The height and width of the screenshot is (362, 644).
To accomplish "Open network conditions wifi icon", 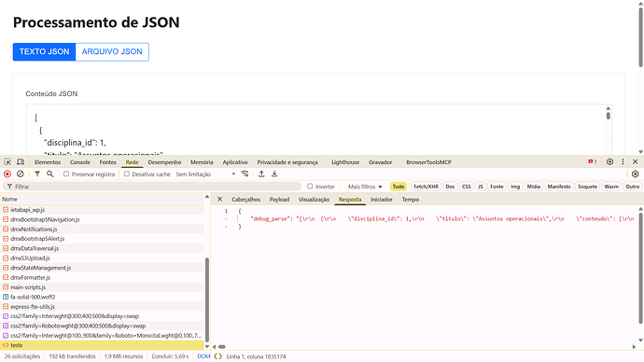I will pos(245,174).
